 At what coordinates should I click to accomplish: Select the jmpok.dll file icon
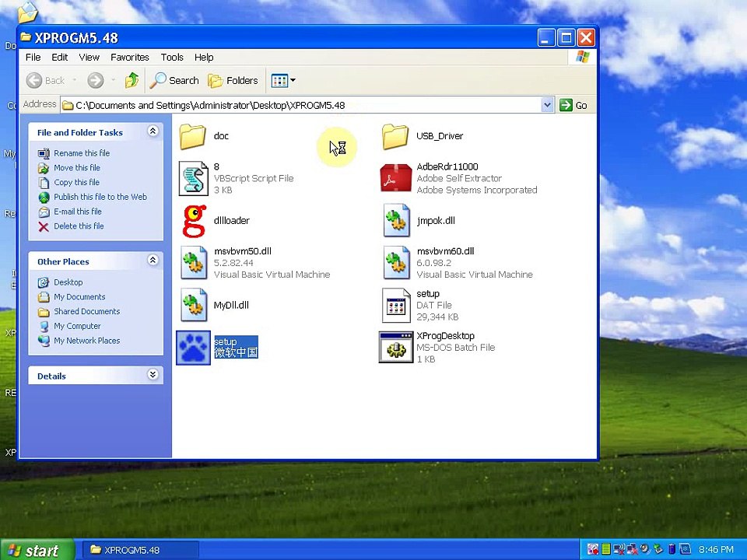396,220
